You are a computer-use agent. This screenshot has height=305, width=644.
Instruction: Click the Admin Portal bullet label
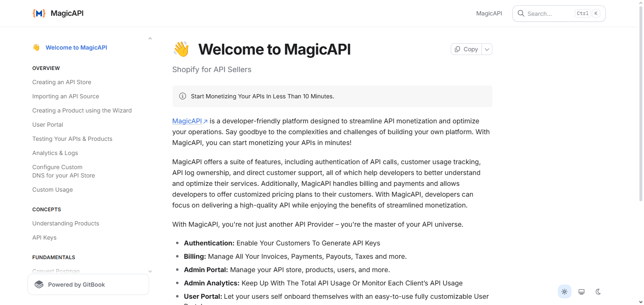tap(206, 270)
